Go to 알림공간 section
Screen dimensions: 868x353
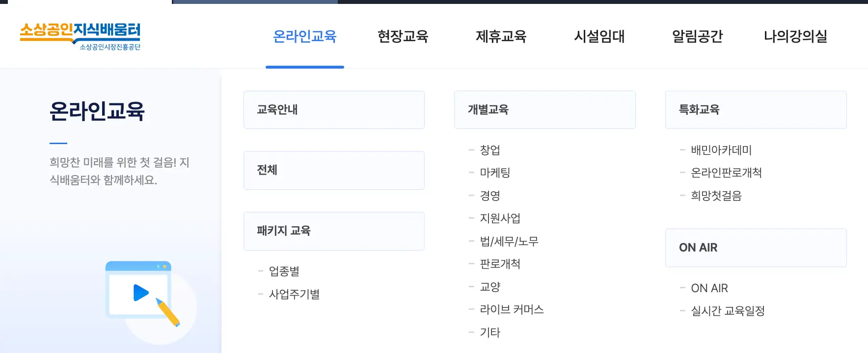[698, 36]
